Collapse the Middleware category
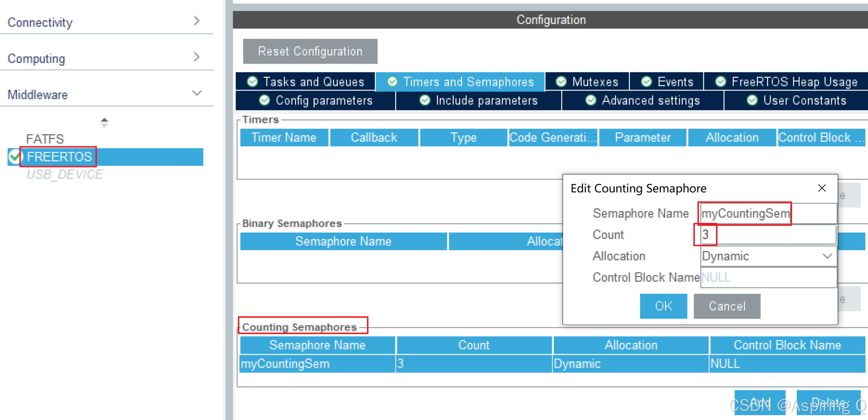Viewport: 868px width, 420px height. coord(197,93)
